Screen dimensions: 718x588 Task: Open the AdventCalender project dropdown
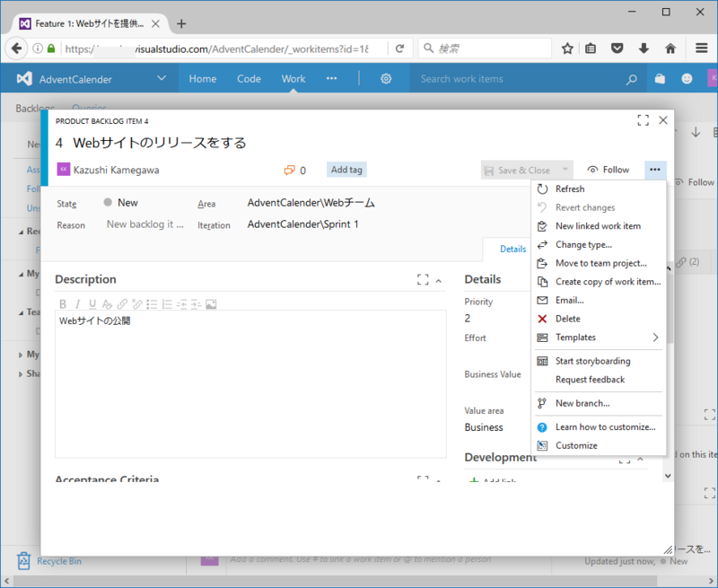tap(162, 78)
